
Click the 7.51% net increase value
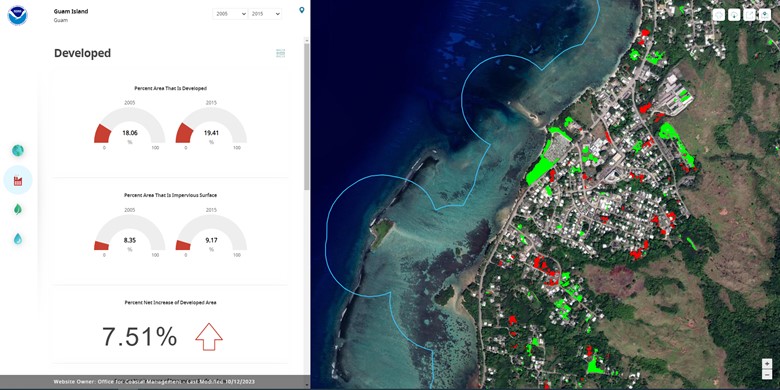point(139,337)
